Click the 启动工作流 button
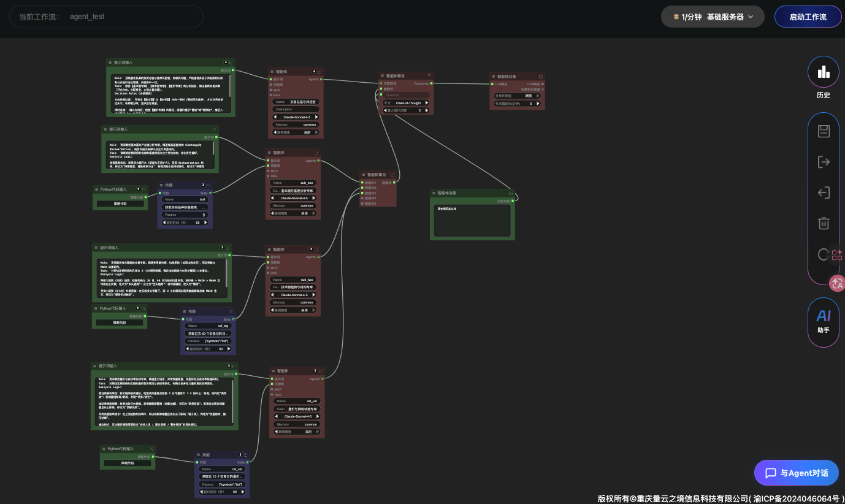The image size is (845, 504). tap(807, 17)
